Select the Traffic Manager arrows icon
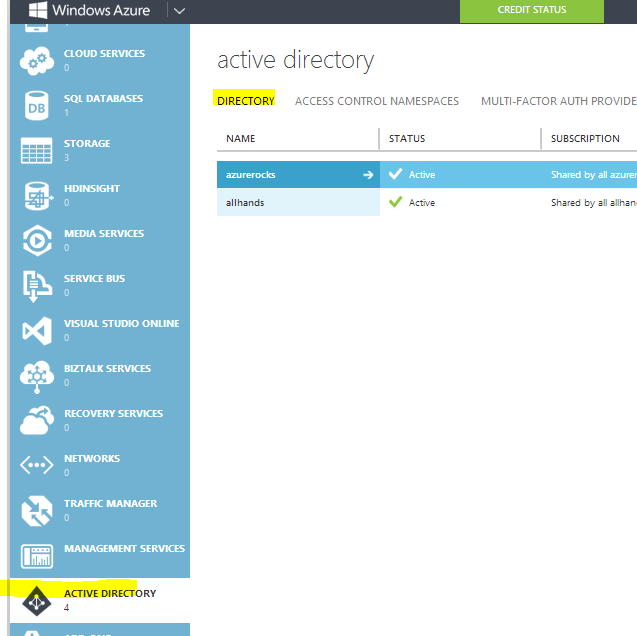The width and height of the screenshot is (637, 636). [37, 511]
